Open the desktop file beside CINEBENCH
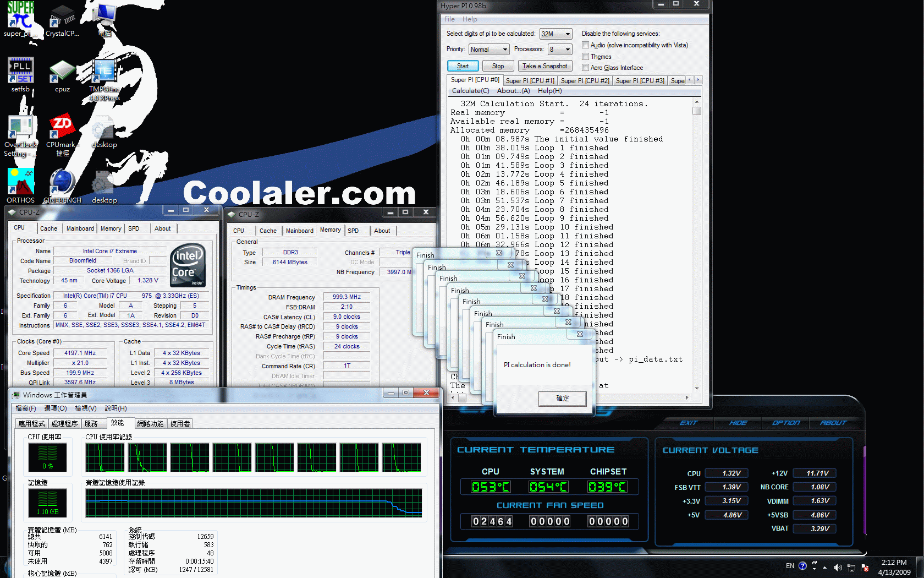 click(104, 187)
